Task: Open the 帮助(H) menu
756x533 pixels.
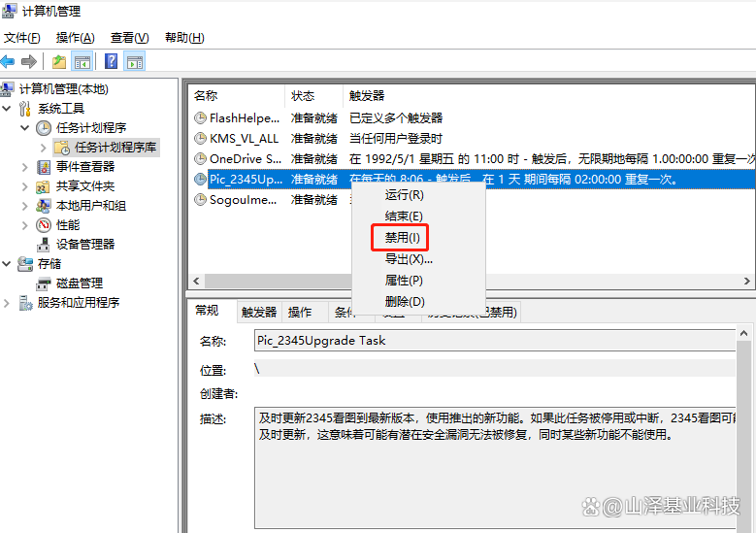Action: coord(184,38)
